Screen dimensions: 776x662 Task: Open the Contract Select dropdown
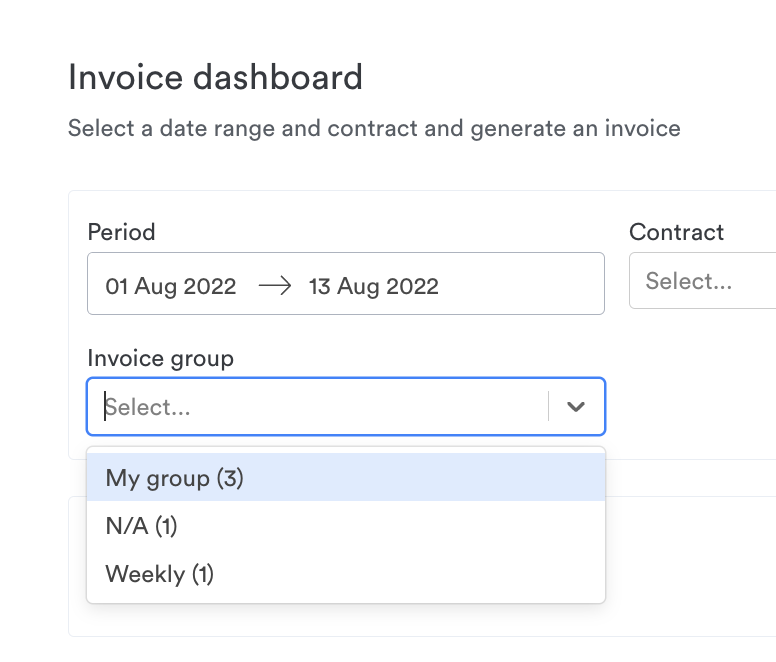pos(703,281)
